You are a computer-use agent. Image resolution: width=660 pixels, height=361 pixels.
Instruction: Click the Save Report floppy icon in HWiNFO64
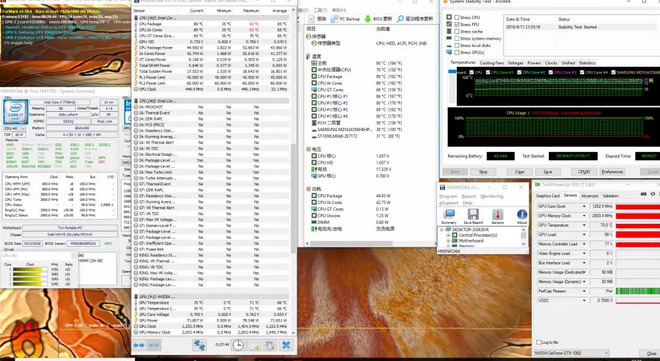473,215
